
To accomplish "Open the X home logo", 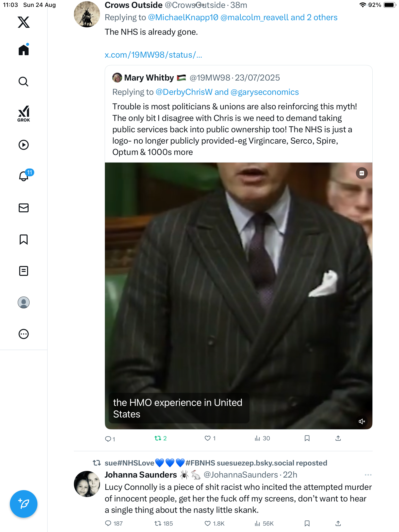I will coord(24,22).
